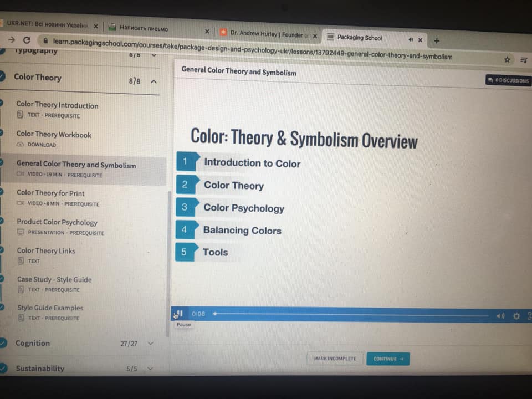This screenshot has height=399, width=532.
Task: Select the Packaging School tab
Action: click(373, 38)
